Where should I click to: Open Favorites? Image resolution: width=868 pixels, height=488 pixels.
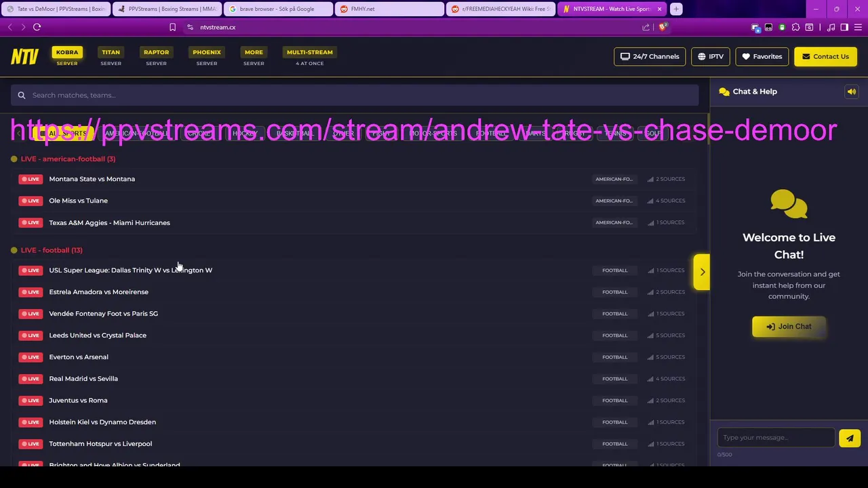coord(762,57)
